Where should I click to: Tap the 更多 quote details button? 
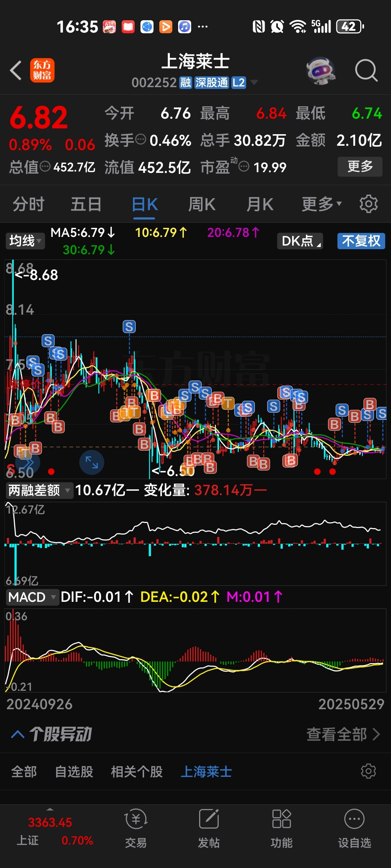tap(360, 166)
